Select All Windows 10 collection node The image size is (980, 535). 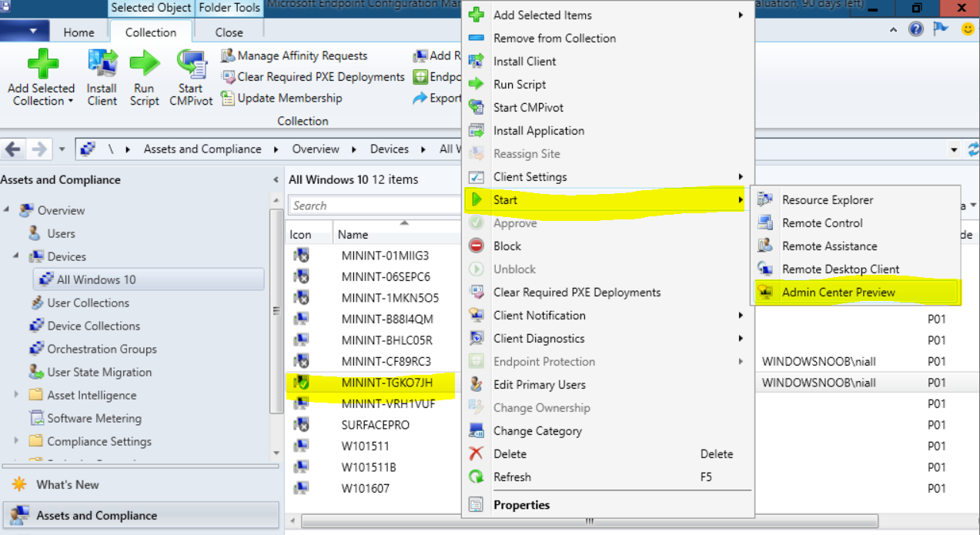149,279
